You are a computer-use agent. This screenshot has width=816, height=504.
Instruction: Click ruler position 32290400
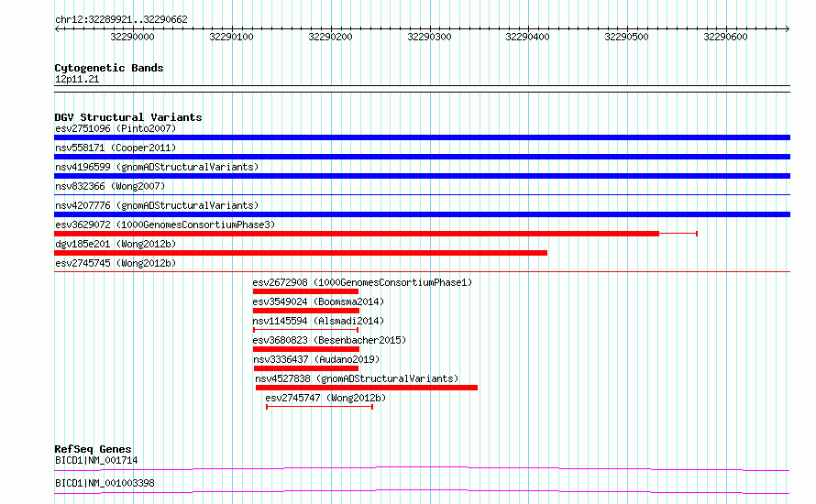point(528,37)
